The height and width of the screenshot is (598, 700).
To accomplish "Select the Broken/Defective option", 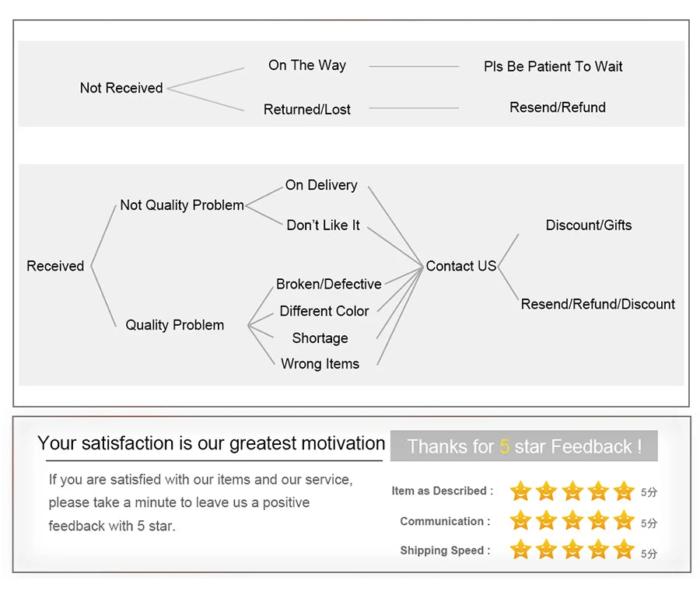I will pyautogui.click(x=329, y=284).
